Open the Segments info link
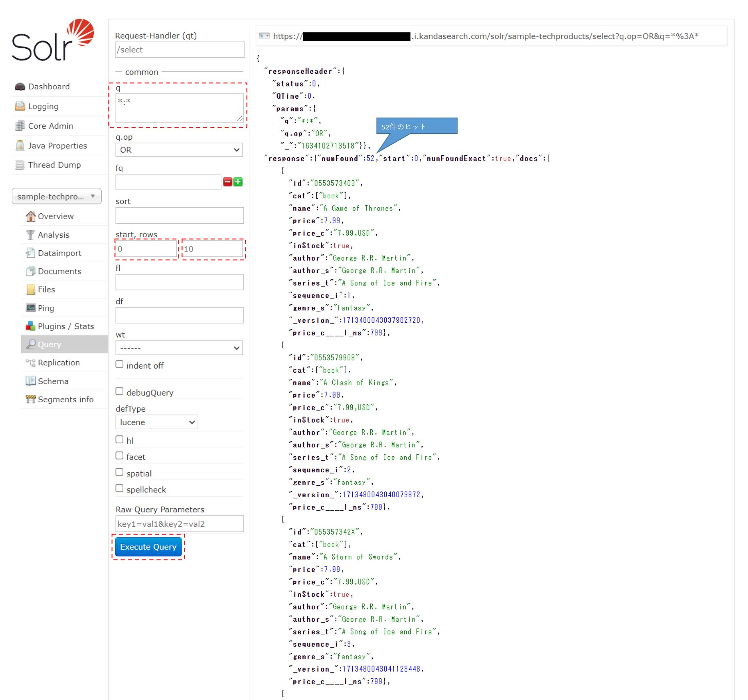This screenshot has height=700, width=748. [66, 399]
